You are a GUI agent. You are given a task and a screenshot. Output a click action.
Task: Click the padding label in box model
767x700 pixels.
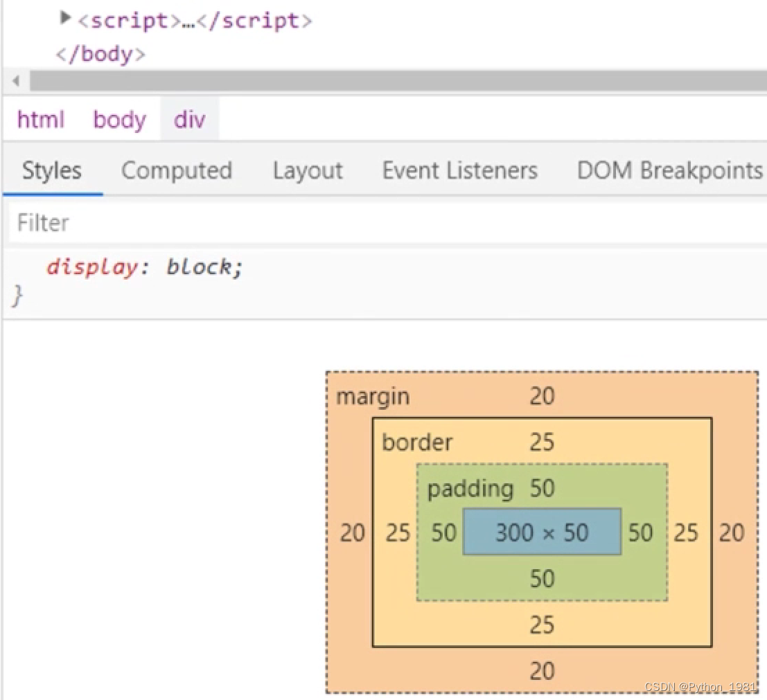coord(470,489)
